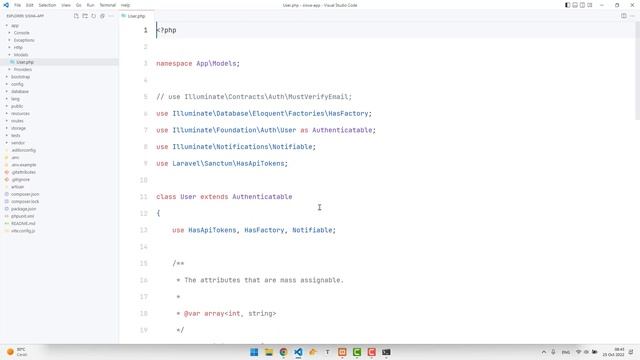Collapse all folders in Explorer

click(102, 16)
